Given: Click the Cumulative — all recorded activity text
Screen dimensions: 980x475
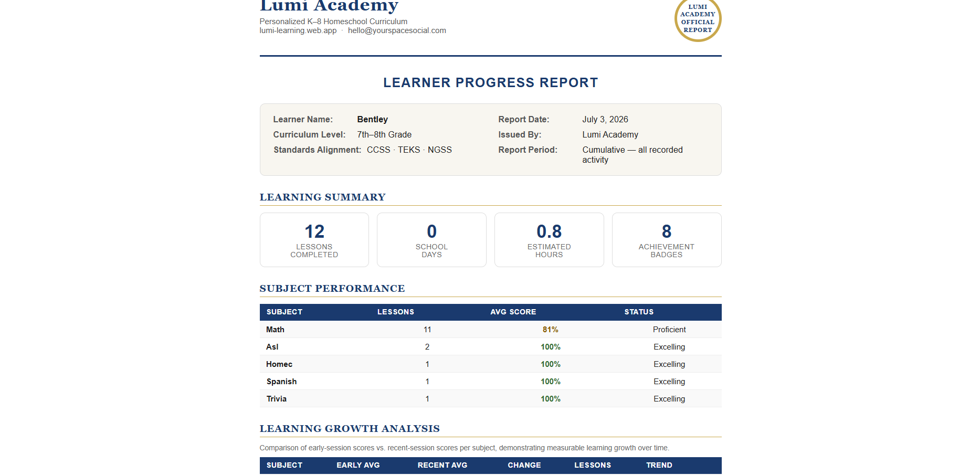Looking at the screenshot, I should point(633,155).
